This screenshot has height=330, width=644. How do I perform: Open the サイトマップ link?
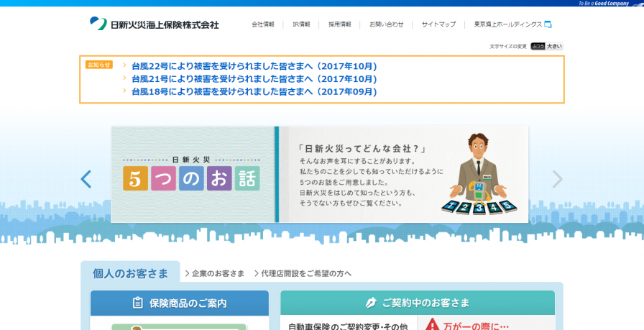point(438,24)
